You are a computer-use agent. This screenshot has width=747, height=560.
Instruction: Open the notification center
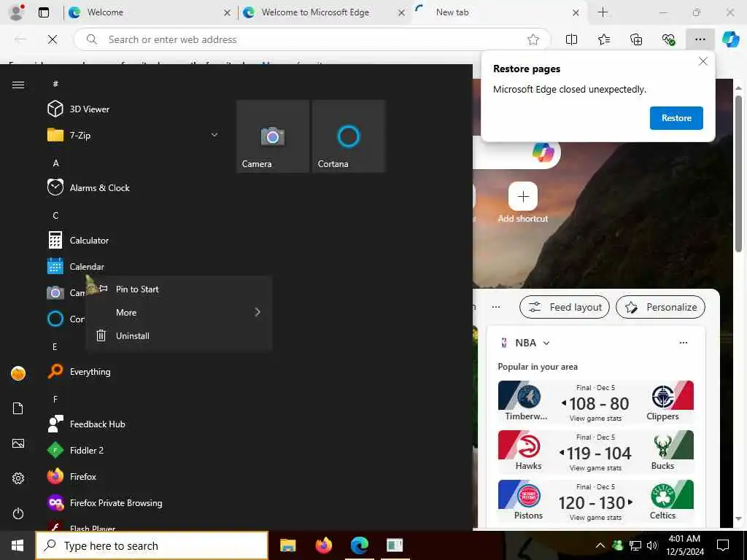pyautogui.click(x=723, y=545)
